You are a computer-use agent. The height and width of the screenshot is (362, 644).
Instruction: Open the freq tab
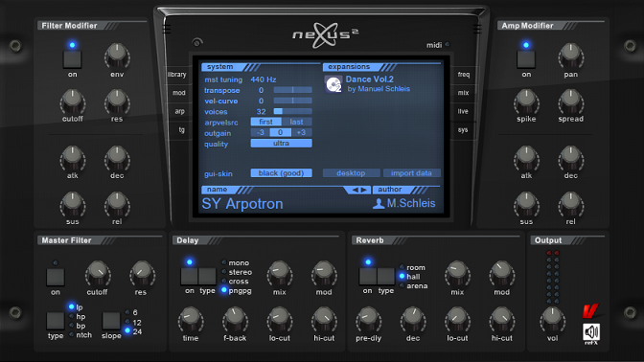[464, 75]
